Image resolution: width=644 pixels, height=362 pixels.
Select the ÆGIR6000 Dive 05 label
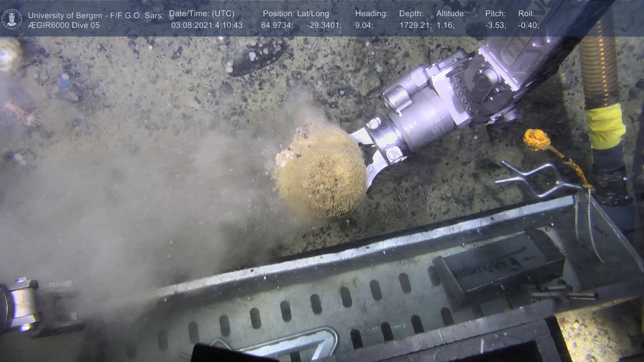coord(64,25)
